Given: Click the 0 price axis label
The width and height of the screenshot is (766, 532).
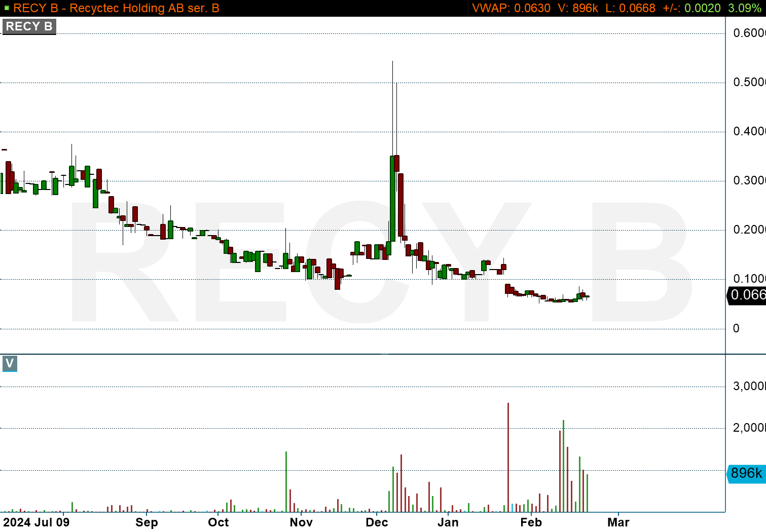Looking at the screenshot, I should (x=736, y=328).
